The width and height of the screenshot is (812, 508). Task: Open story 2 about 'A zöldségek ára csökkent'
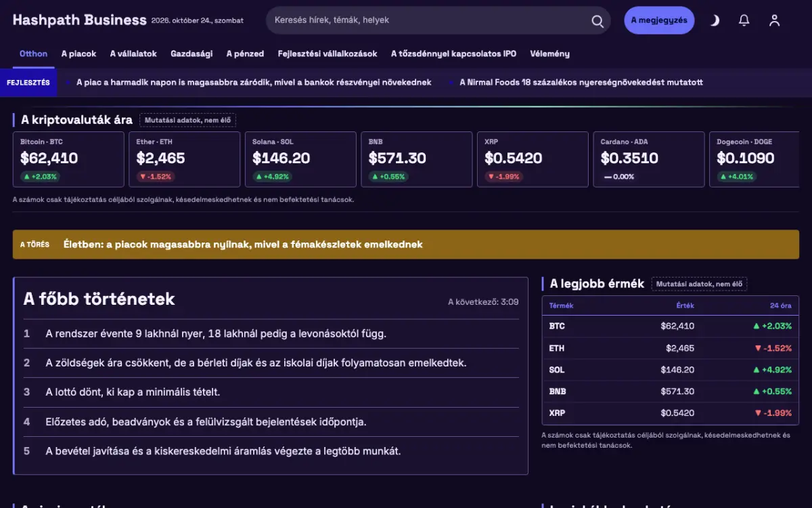coord(271,363)
